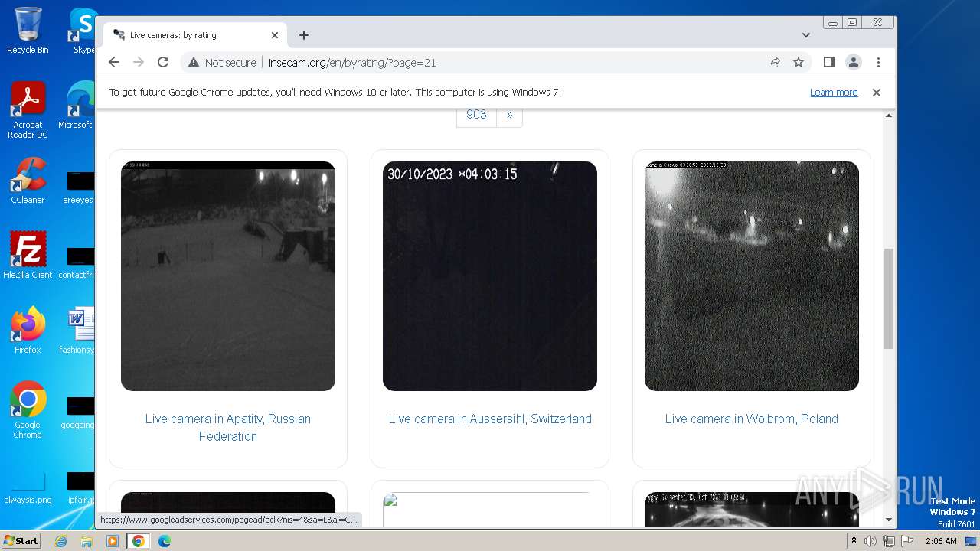Screen dimensions: 980x551
Task: Close the Live cameras tab
Action: tap(275, 35)
